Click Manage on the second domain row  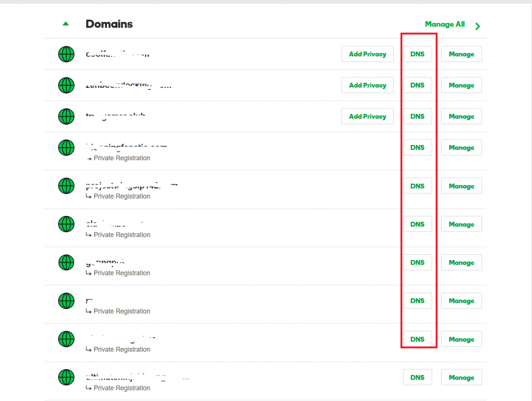[x=461, y=85]
